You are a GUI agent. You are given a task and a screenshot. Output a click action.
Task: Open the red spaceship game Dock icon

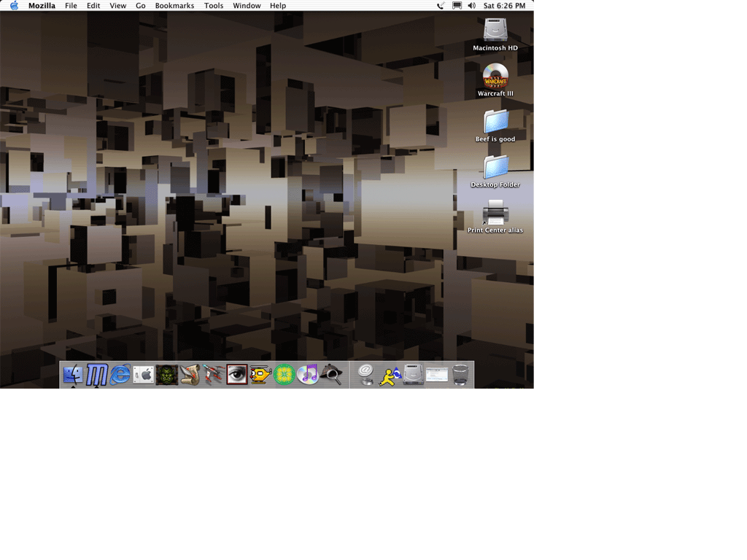[214, 375]
